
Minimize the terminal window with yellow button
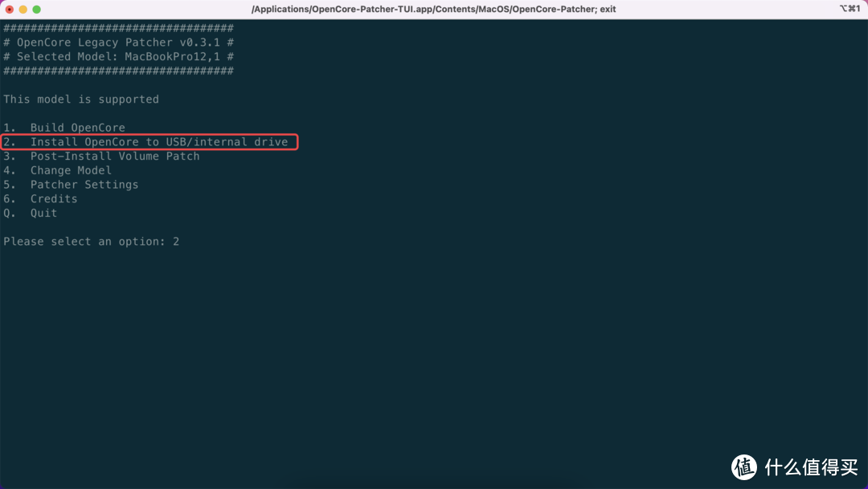coord(23,10)
